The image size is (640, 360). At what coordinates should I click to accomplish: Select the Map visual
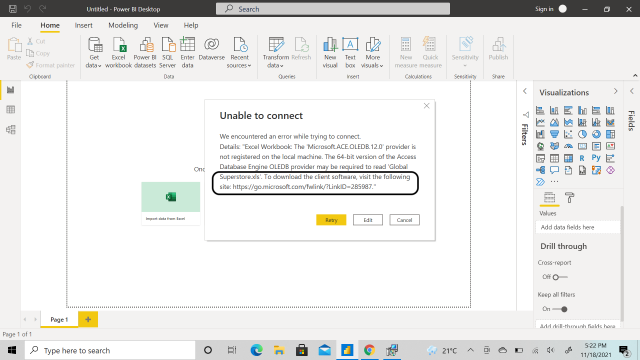540,146
